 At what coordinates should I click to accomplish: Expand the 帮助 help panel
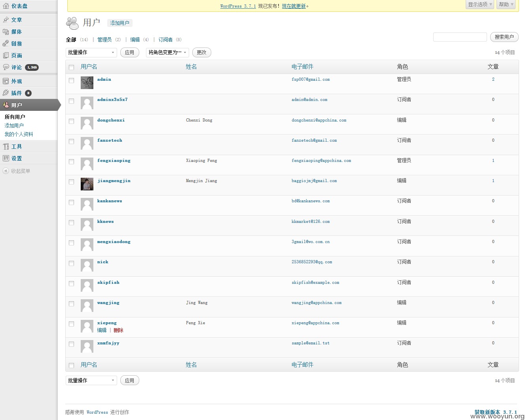click(506, 4)
